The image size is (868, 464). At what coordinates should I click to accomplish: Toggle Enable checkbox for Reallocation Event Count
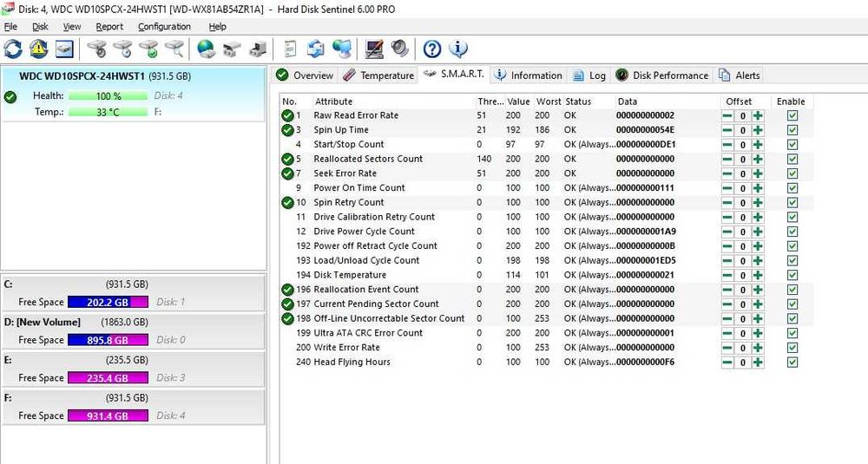point(792,290)
